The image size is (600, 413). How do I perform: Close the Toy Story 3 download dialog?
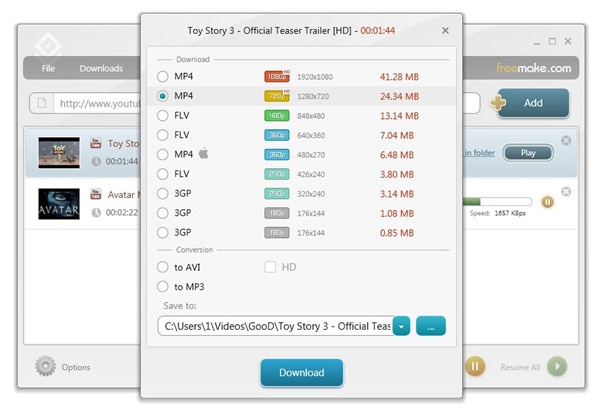coord(445,30)
